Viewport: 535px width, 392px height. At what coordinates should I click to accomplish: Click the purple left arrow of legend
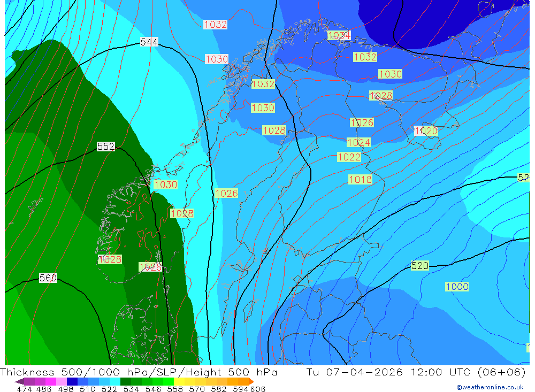19,381
